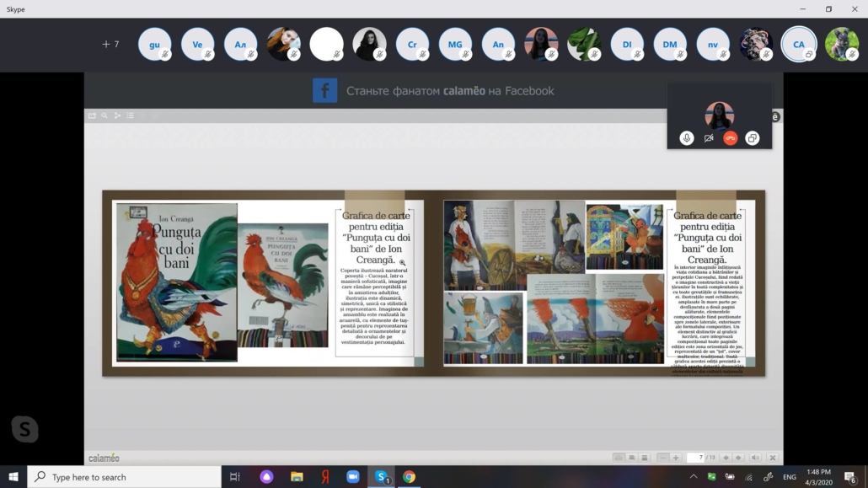
Task: Click the left page Grafica de carte heading
Action: click(376, 238)
